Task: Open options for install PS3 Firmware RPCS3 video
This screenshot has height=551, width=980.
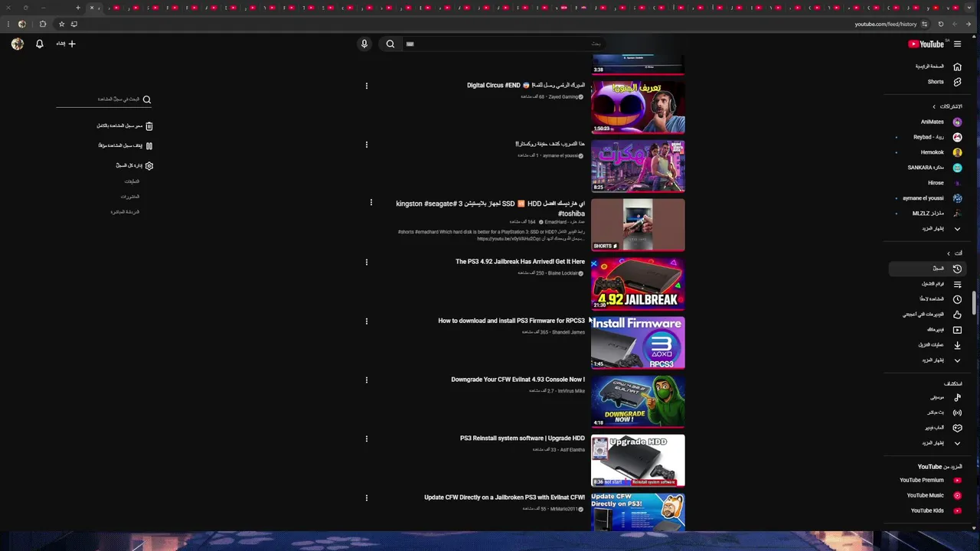Action: pyautogui.click(x=367, y=321)
